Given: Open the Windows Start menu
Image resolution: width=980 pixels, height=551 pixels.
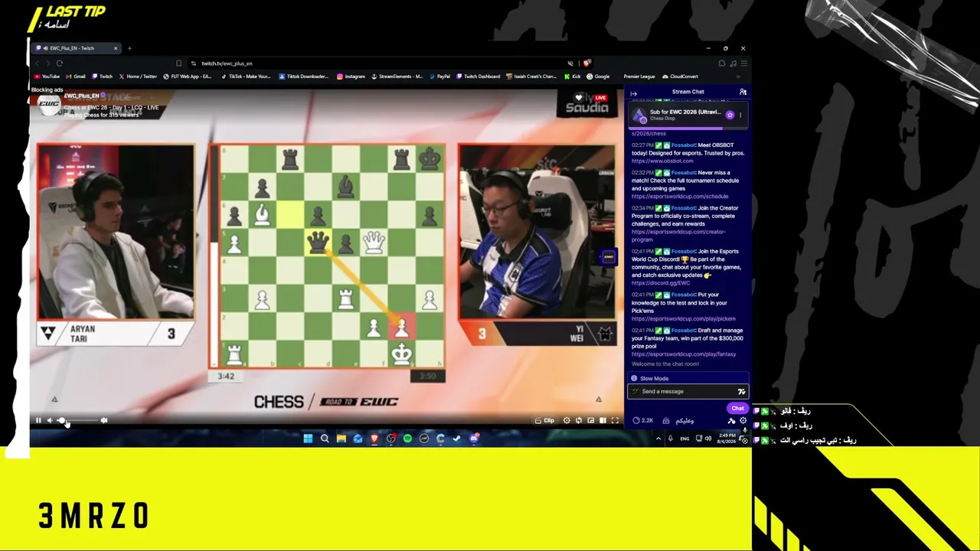Looking at the screenshot, I should [x=308, y=439].
